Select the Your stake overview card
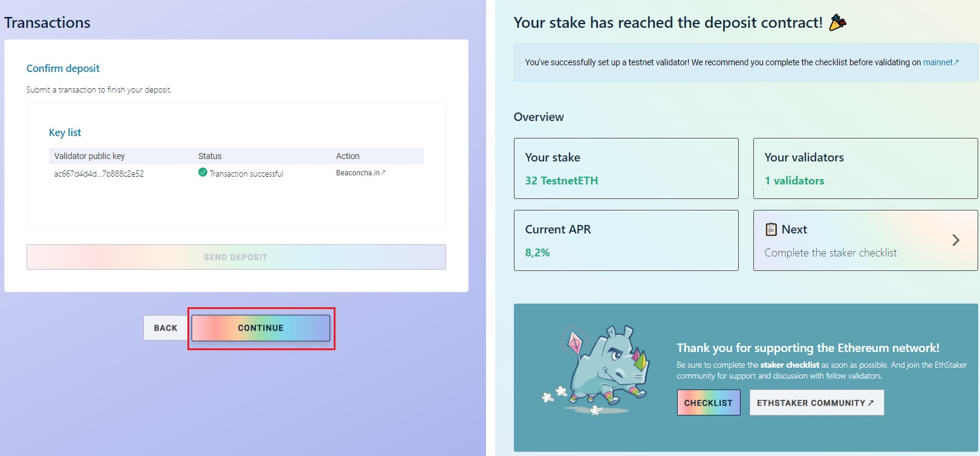Screen dimensions: 980x456 pyautogui.click(x=626, y=168)
